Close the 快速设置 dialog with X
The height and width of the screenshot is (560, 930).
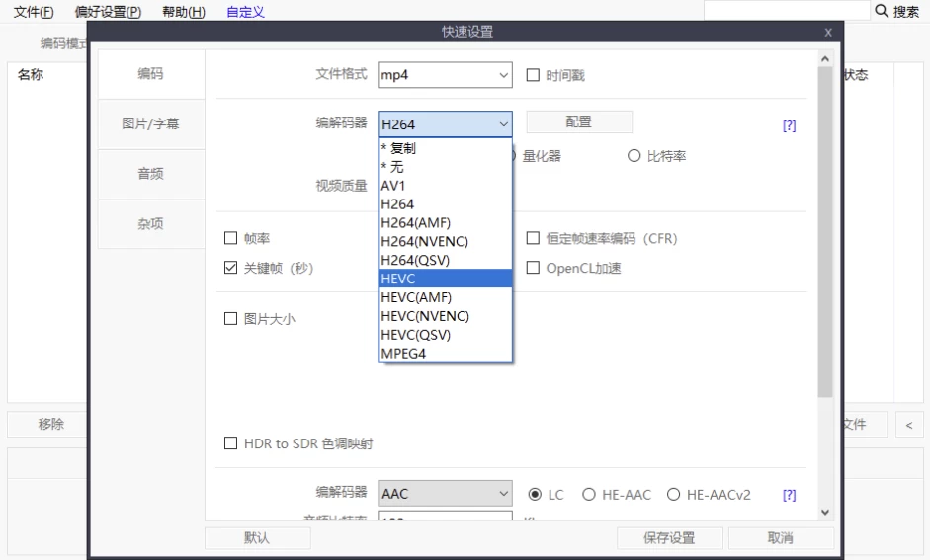pyautogui.click(x=827, y=33)
